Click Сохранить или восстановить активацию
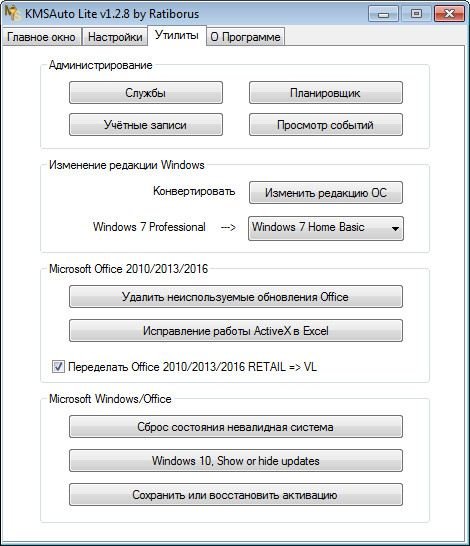Image resolution: width=470 pixels, height=546 pixels. [236, 494]
